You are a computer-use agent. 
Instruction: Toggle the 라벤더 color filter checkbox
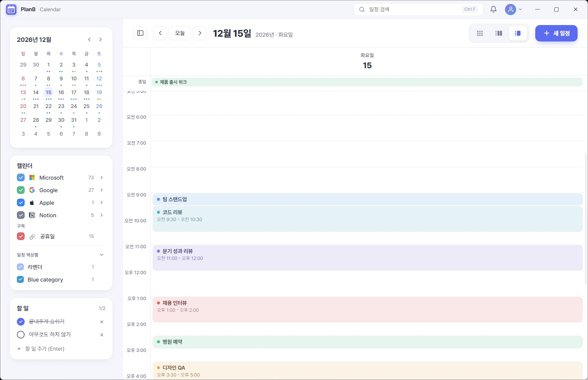pos(20,267)
